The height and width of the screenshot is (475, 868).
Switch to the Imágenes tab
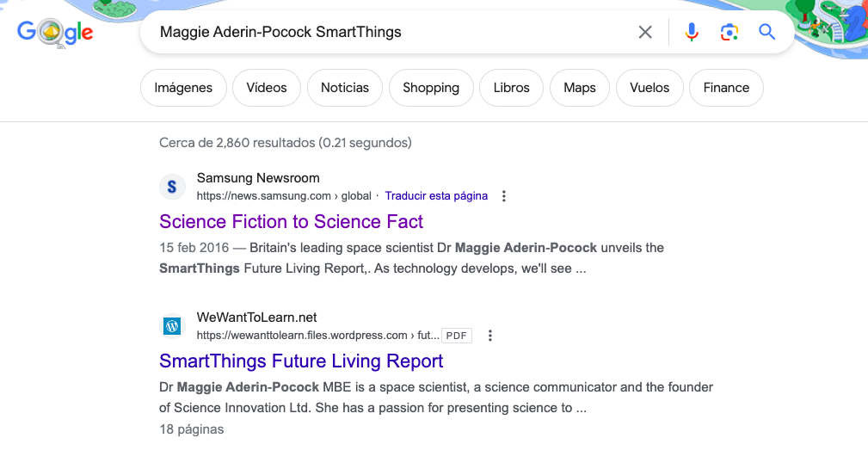coord(183,88)
